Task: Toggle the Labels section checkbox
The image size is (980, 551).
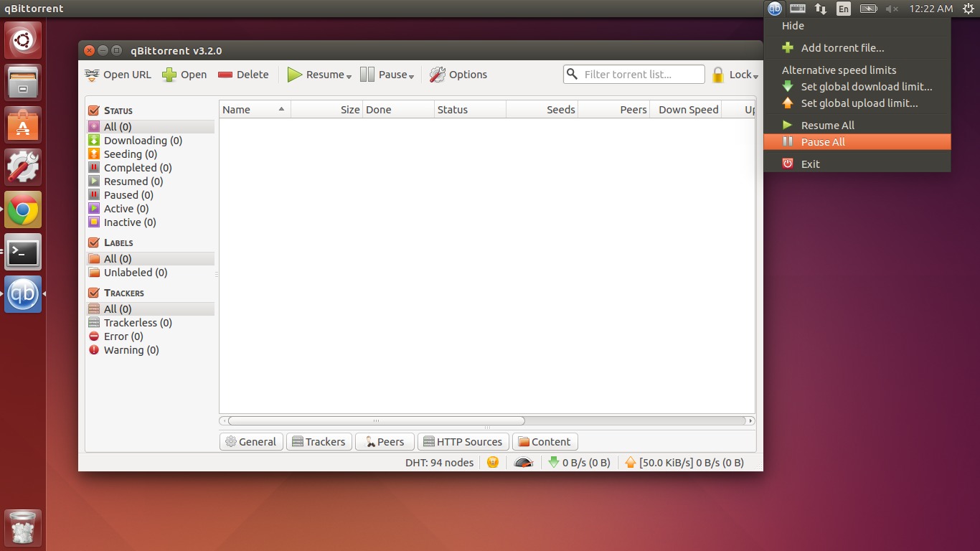Action: (x=94, y=242)
